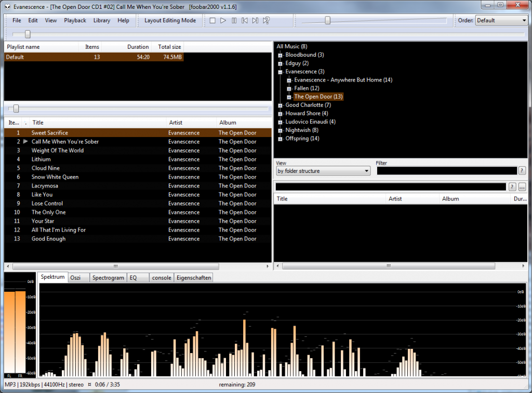
Task: Click the search box above results list
Action: pos(391,186)
